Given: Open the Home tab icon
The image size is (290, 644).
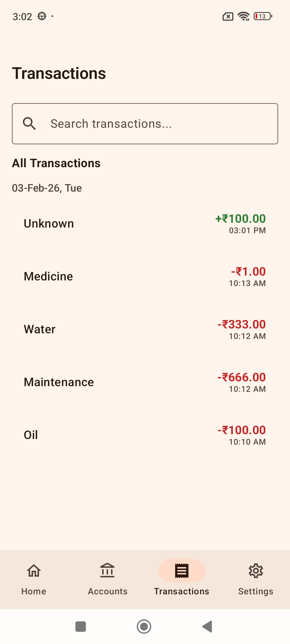Looking at the screenshot, I should pos(34,570).
